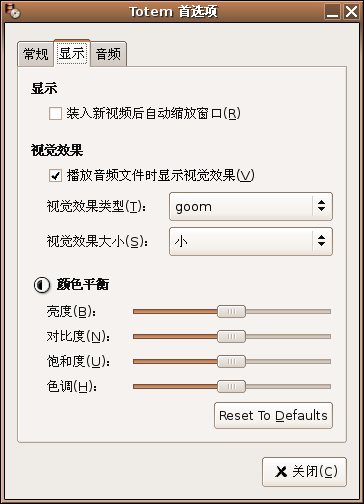Click the arrows on visualization size combo box

pos(321,241)
